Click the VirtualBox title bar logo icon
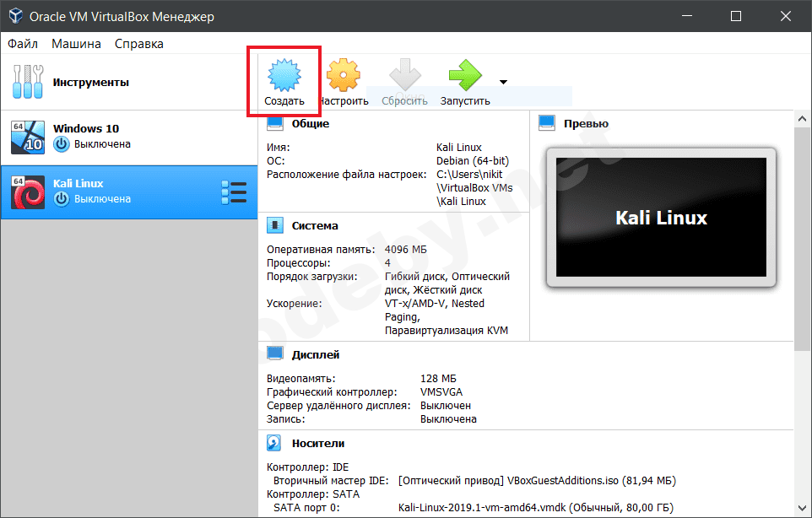 tap(16, 16)
